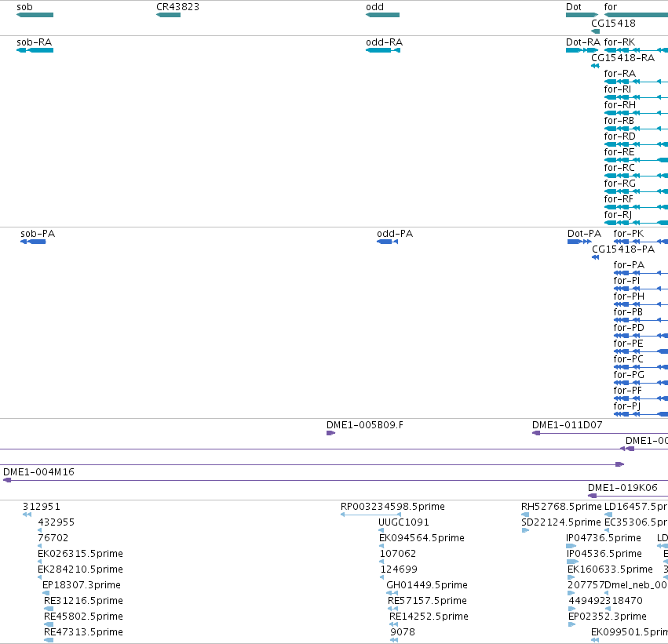Select the DME1-005B09.F BAC label
Viewport: 668px width, 644px height.
point(365,425)
